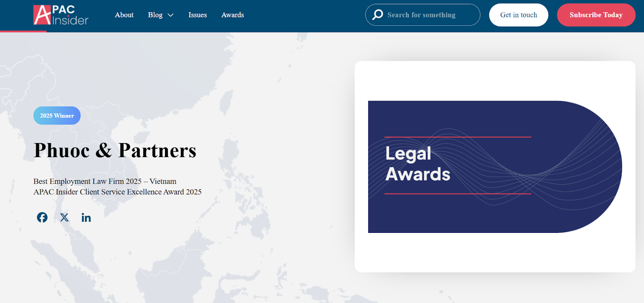644x303 pixels.
Task: Share on X using the X icon
Action: [x=64, y=218]
